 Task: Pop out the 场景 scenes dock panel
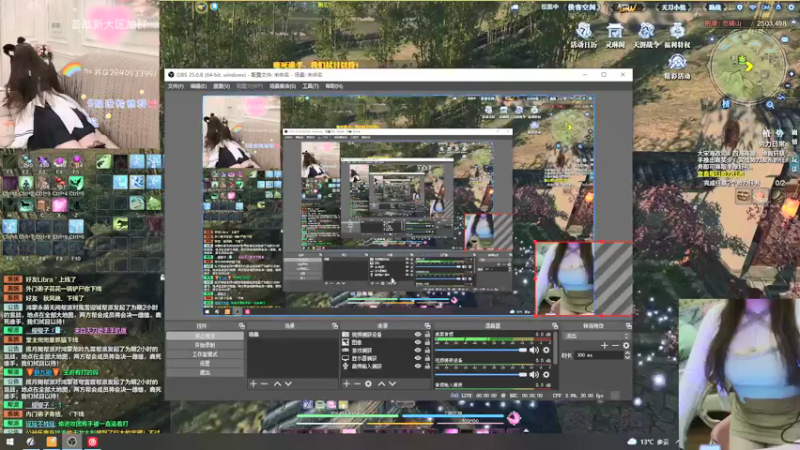[335, 326]
